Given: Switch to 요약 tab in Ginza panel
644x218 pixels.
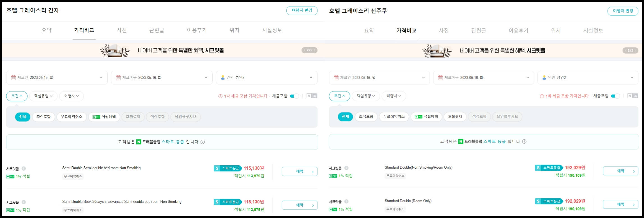Looking at the screenshot, I should (47, 30).
